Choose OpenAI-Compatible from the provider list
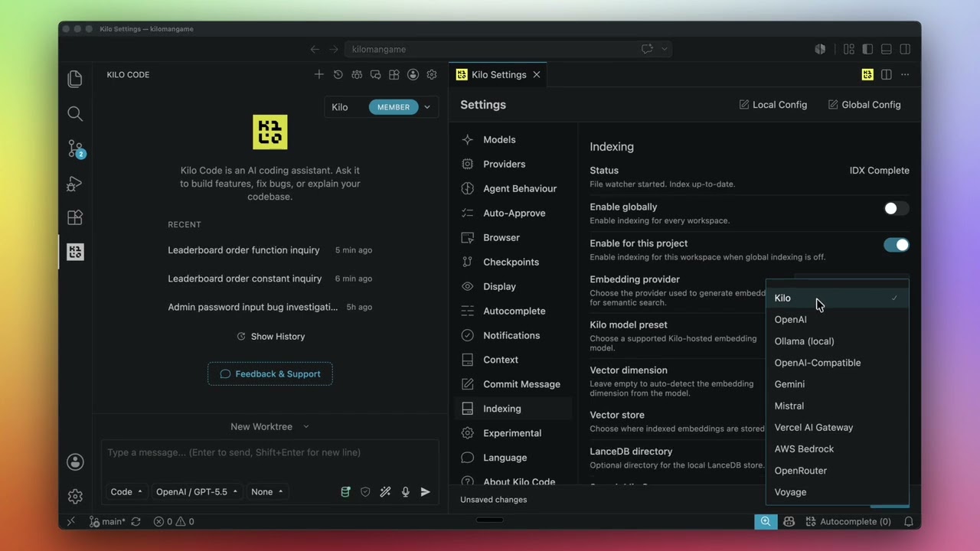 (x=837, y=363)
